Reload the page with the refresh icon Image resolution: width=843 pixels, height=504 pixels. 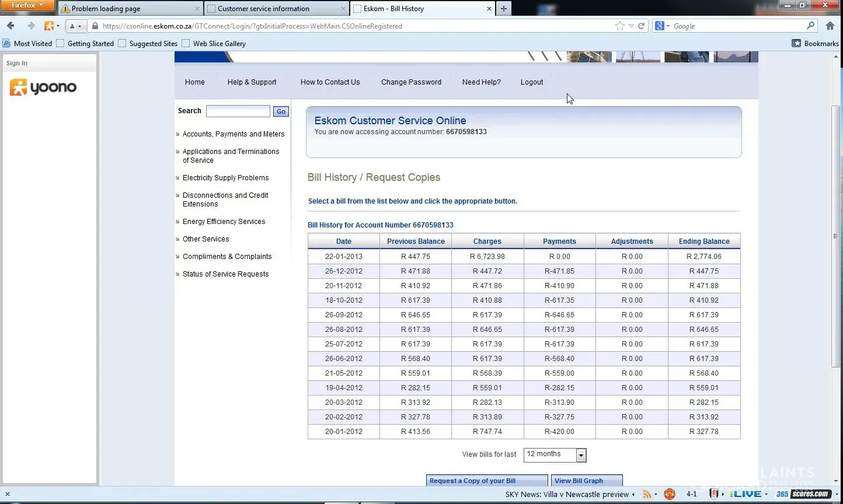pos(641,26)
